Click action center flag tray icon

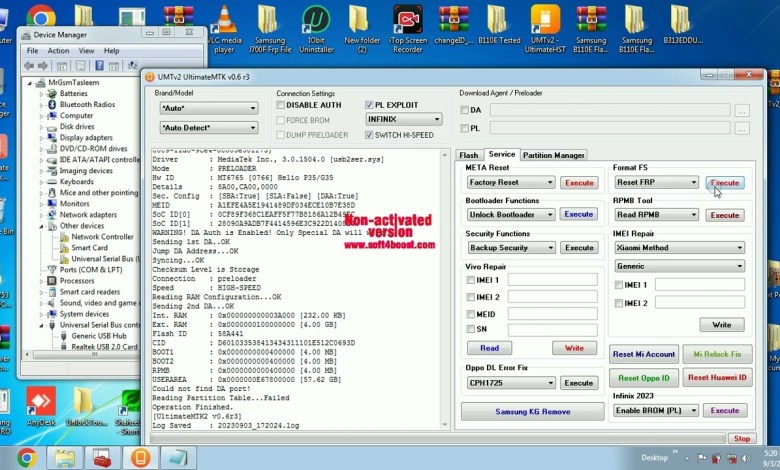pyautogui.click(x=701, y=458)
